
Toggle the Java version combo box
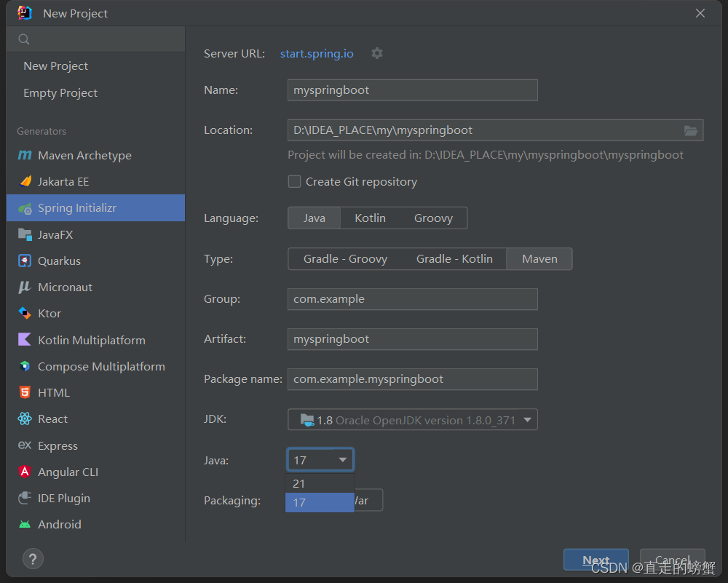pos(320,460)
